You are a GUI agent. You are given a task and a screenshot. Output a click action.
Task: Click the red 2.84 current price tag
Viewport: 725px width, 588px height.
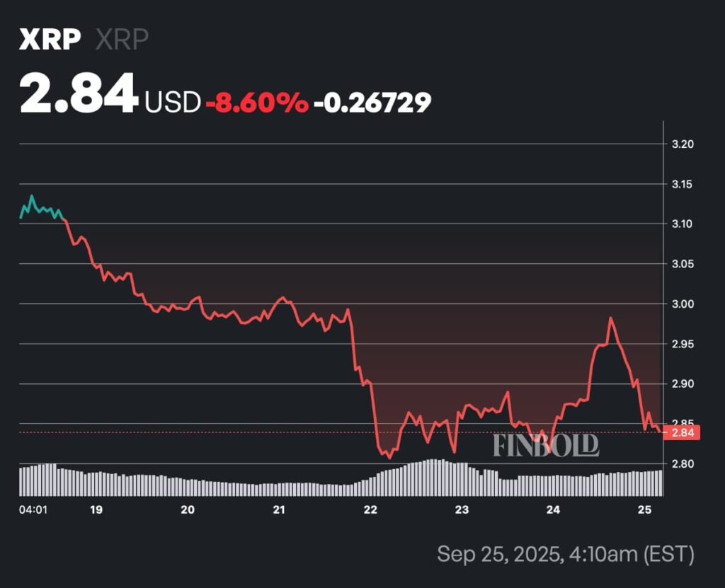tap(682, 433)
